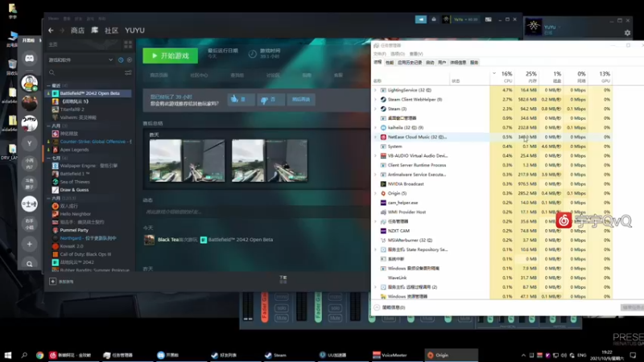The width and height of the screenshot is (644, 362).
Task: Open the Discord-like home icon in sidebar
Action: [30, 58]
